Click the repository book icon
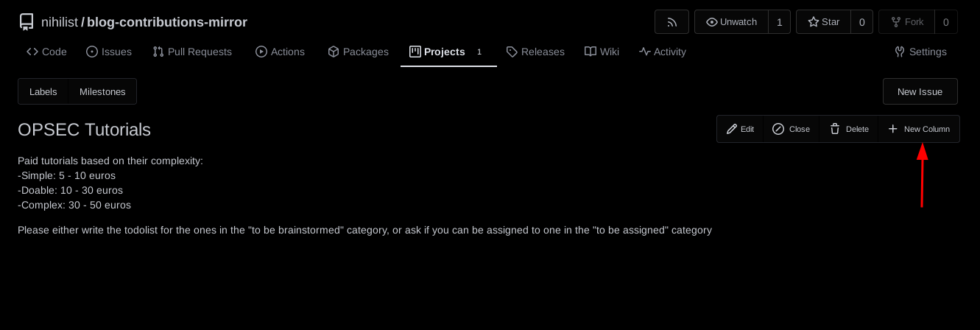980x330 pixels. (27, 22)
